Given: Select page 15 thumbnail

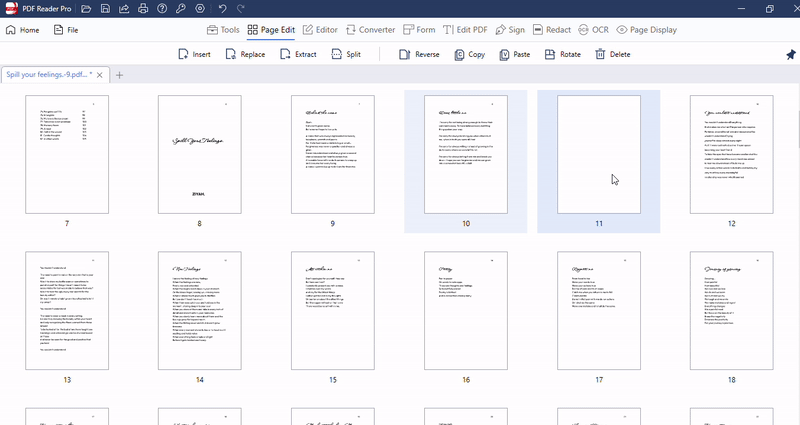Looking at the screenshot, I should pos(333,310).
